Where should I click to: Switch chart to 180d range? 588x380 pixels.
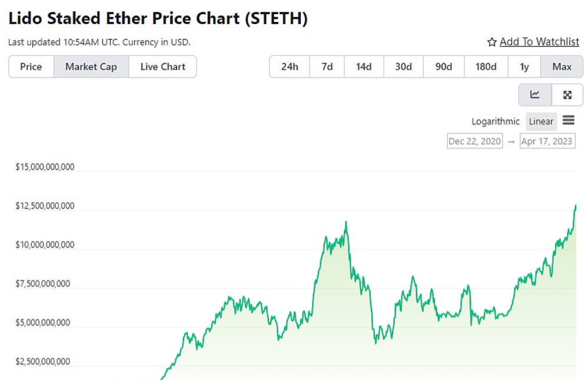[x=486, y=67]
